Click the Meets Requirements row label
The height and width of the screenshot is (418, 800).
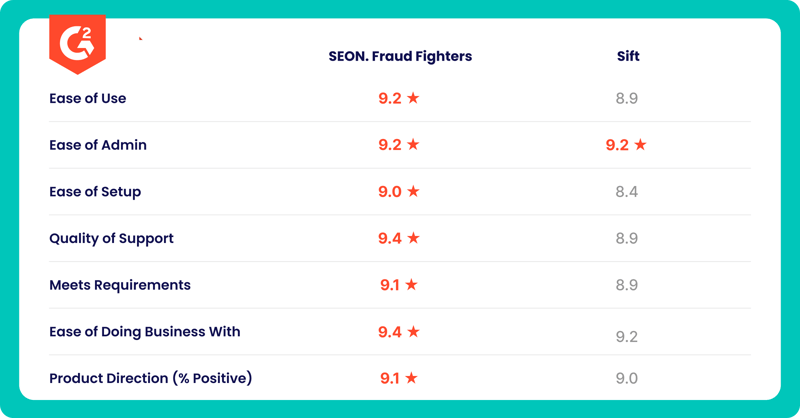tap(120, 285)
